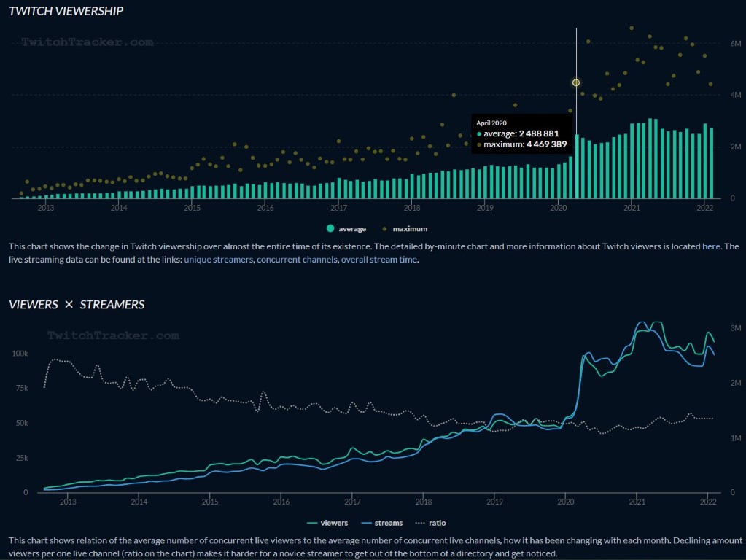746x560 pixels.
Task: Toggle the 'average' series in the legend
Action: click(346, 229)
